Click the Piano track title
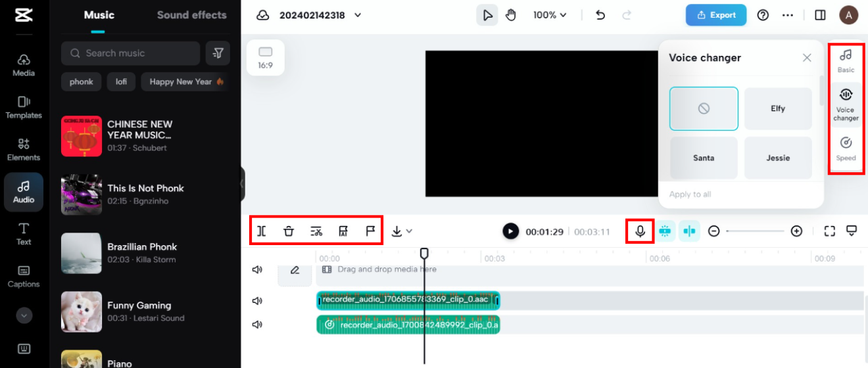868x368 pixels. coord(120,363)
